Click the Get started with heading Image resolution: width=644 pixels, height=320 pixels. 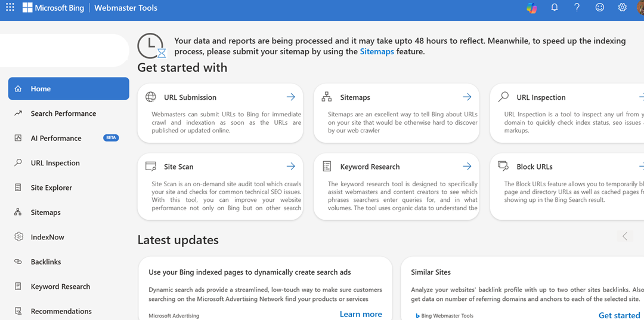[182, 67]
